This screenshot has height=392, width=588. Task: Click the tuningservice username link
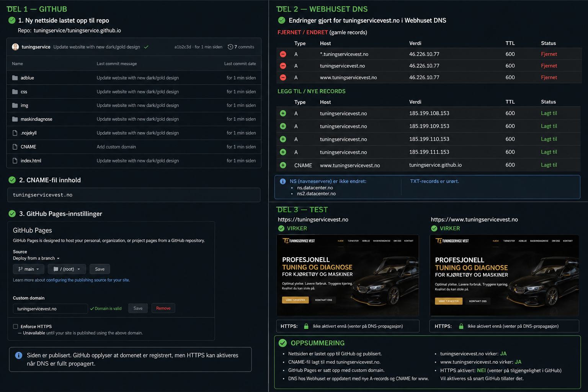[36, 47]
